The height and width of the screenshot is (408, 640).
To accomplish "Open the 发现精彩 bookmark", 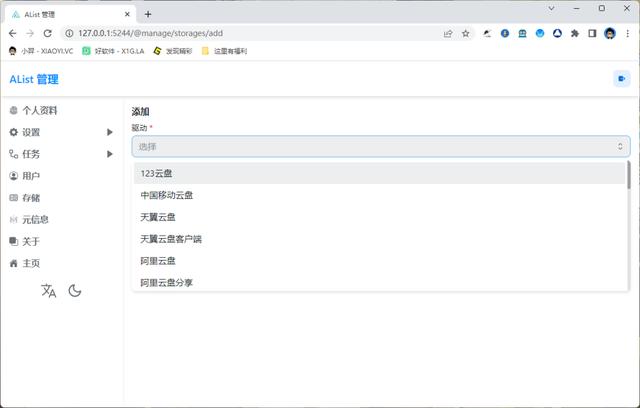I will tap(172, 51).
